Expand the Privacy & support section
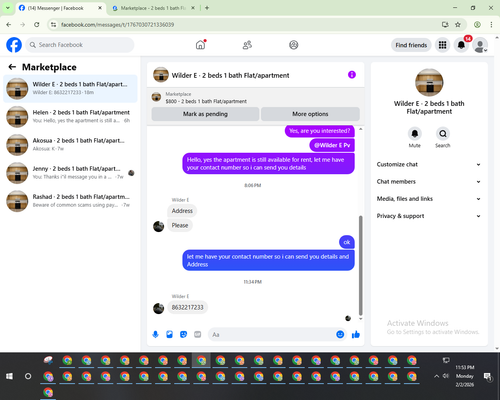The image size is (500, 400). click(429, 216)
